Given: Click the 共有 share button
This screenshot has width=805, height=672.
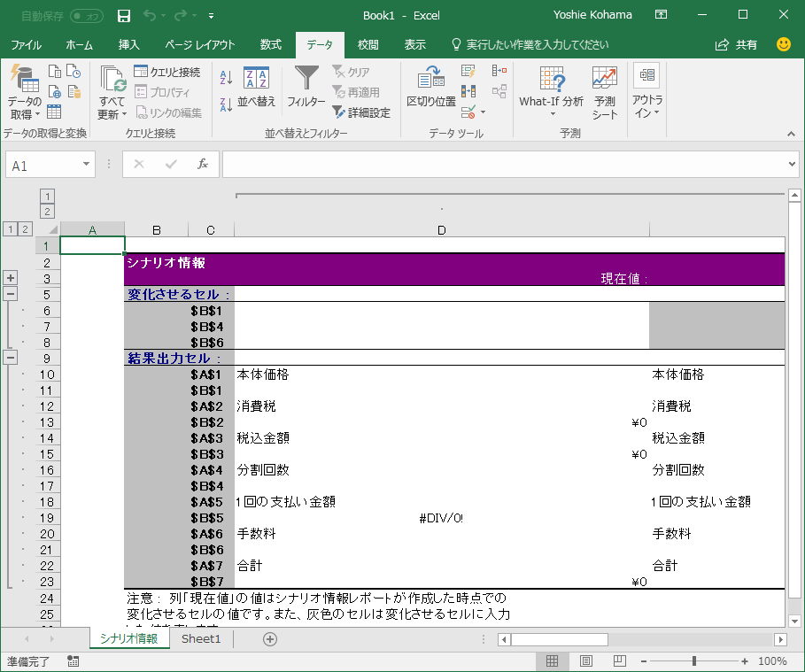Looking at the screenshot, I should coord(737,44).
